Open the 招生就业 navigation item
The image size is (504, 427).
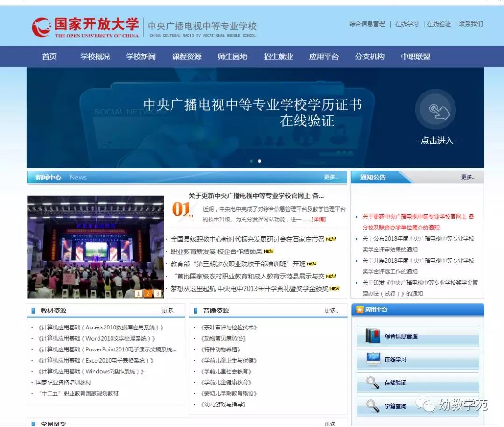pyautogui.click(x=278, y=57)
